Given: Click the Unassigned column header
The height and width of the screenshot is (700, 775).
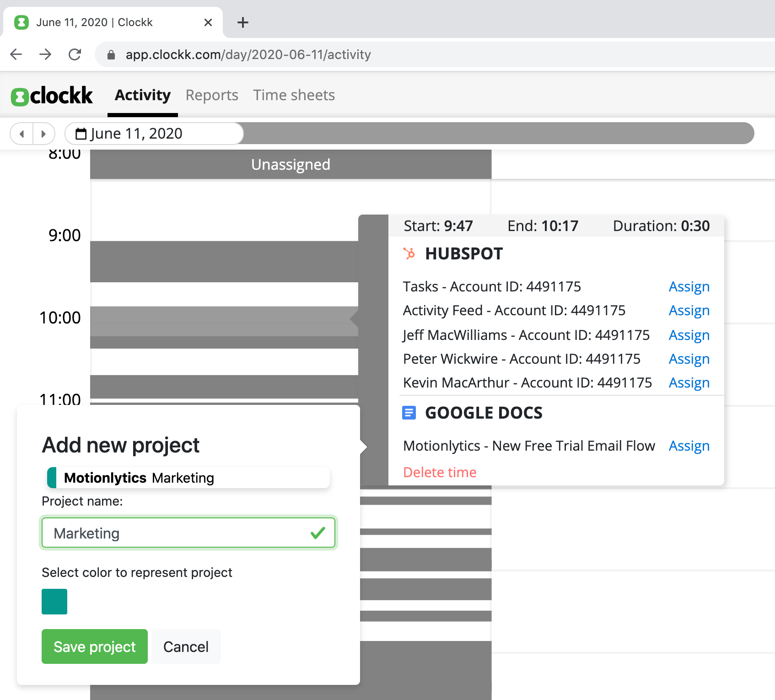Looking at the screenshot, I should [x=291, y=164].
